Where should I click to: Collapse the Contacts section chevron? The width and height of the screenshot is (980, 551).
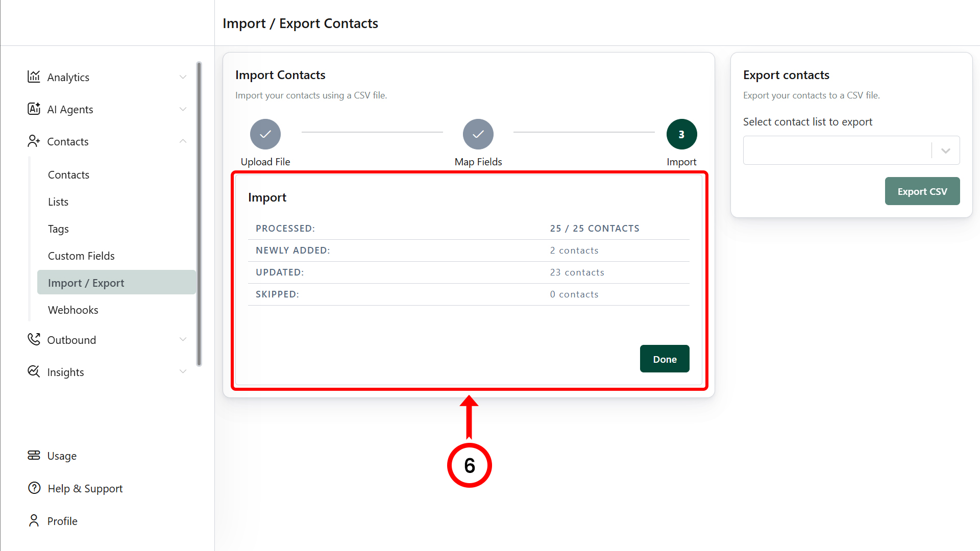point(183,141)
